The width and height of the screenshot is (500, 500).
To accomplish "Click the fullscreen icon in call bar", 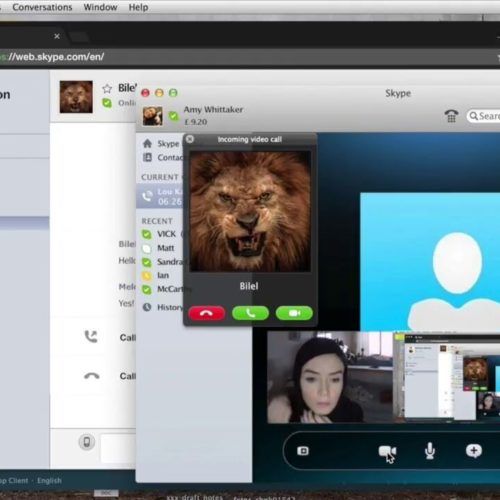I will (303, 451).
